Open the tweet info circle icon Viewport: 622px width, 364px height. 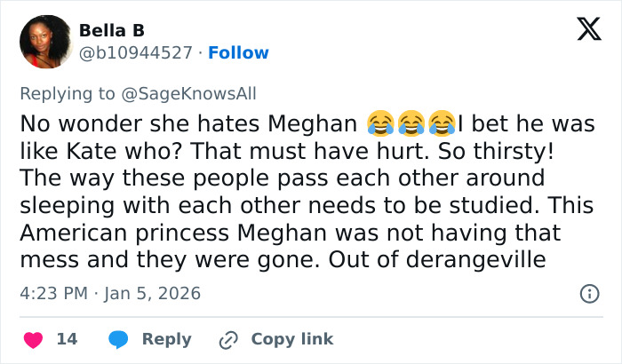588,293
